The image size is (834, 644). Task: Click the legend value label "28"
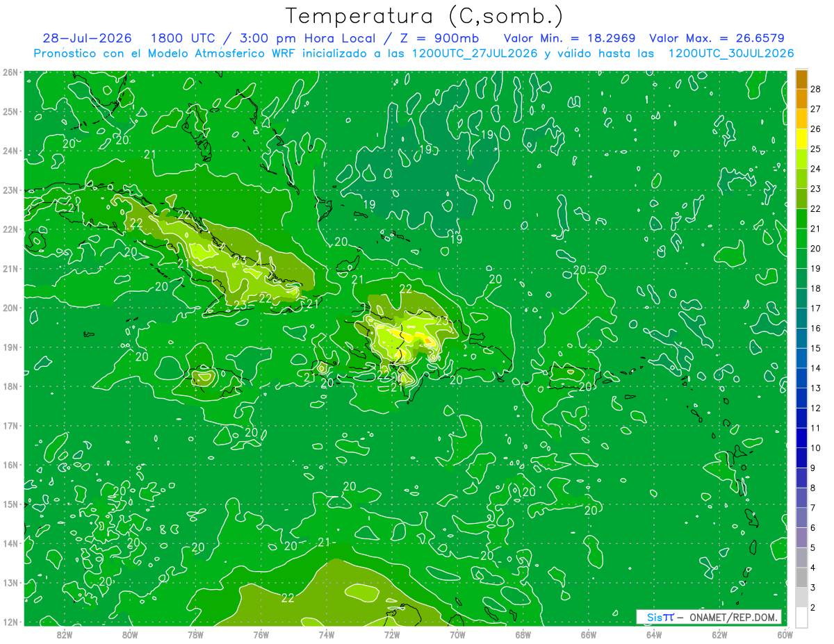point(816,89)
